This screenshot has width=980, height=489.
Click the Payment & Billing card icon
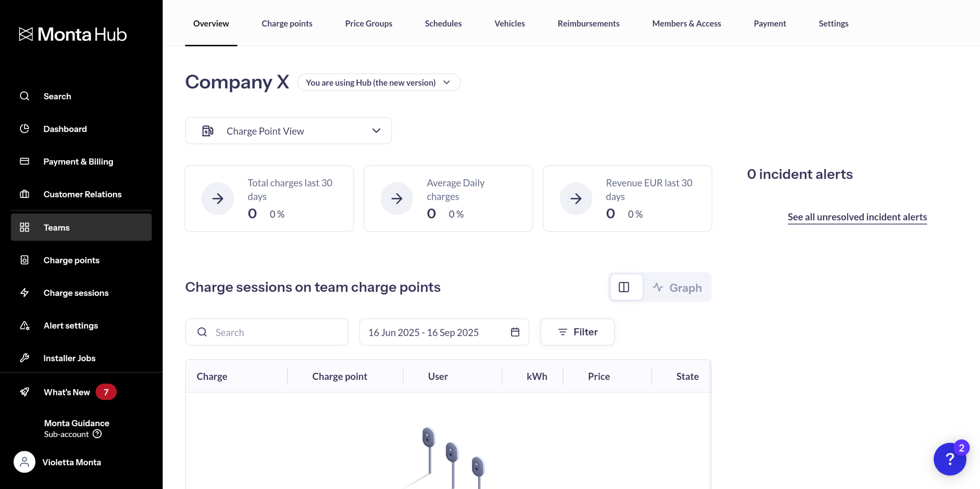pos(24,161)
